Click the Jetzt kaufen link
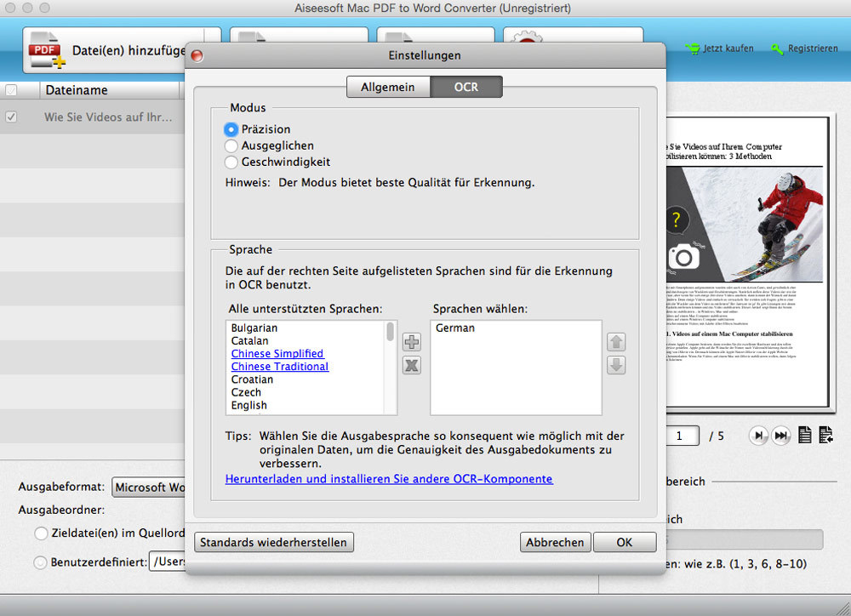851x616 pixels. tap(720, 48)
